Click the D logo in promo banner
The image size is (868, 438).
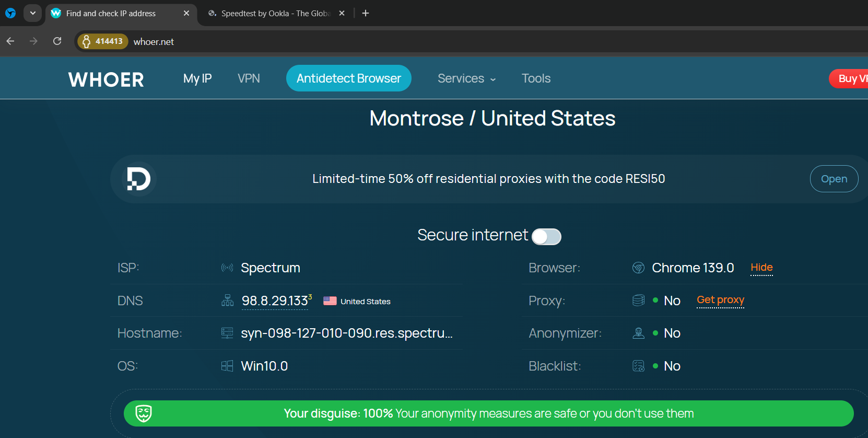click(139, 179)
